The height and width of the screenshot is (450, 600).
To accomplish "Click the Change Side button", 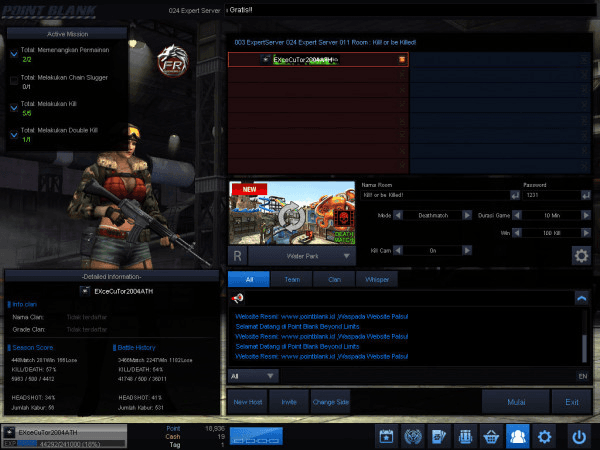I will point(331,402).
